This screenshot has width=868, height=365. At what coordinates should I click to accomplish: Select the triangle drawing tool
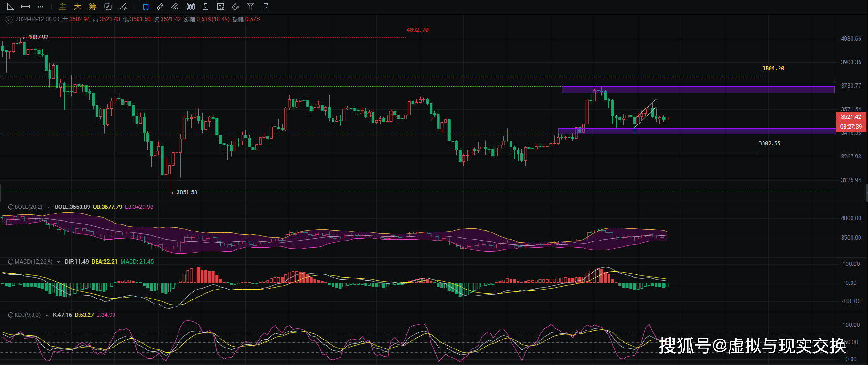click(x=10, y=7)
